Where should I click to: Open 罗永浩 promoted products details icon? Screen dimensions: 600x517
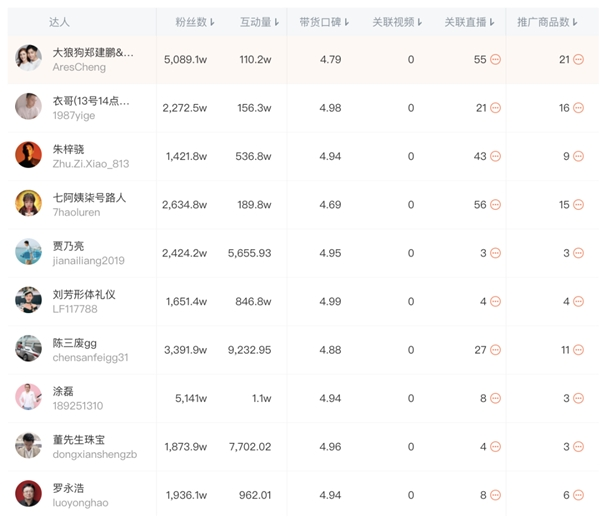[x=578, y=495]
